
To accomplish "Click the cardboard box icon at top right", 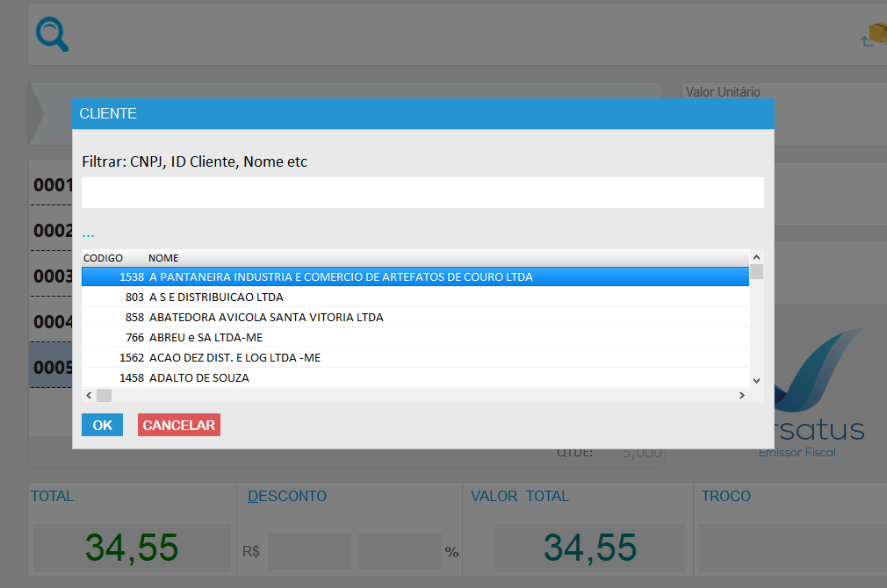I will (876, 35).
